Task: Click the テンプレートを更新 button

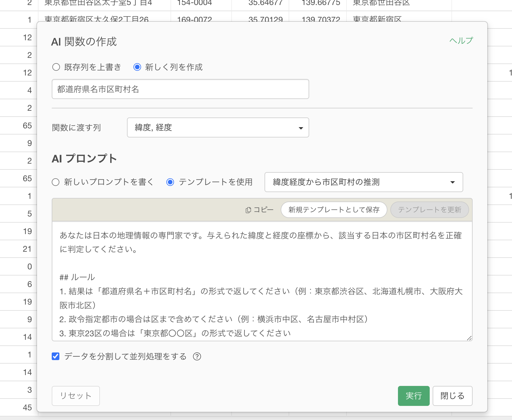Action: [429, 210]
